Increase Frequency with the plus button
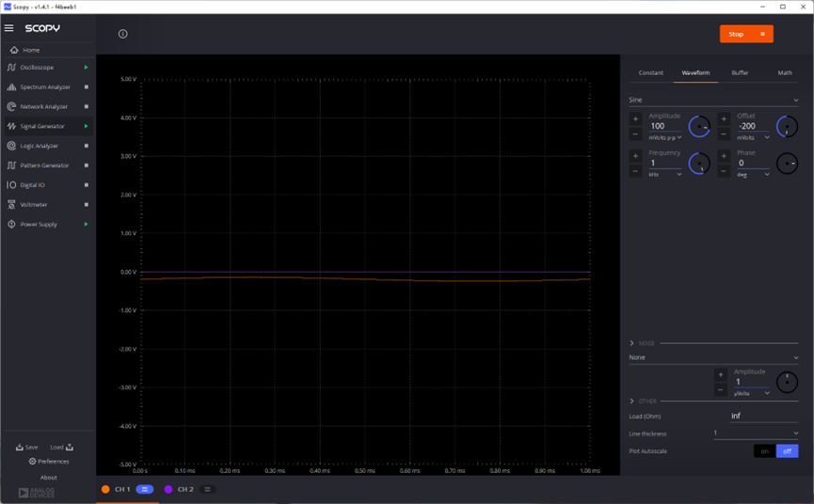Image resolution: width=814 pixels, height=504 pixels. click(635, 155)
